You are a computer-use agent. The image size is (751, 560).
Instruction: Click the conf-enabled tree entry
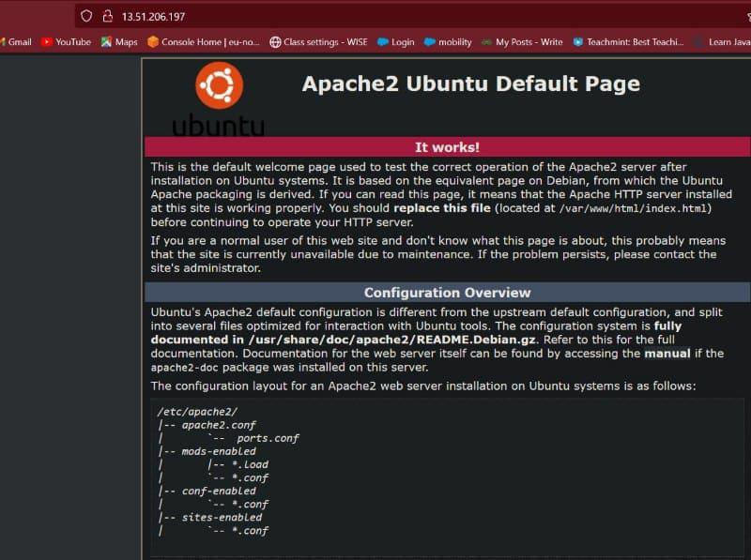click(219, 492)
